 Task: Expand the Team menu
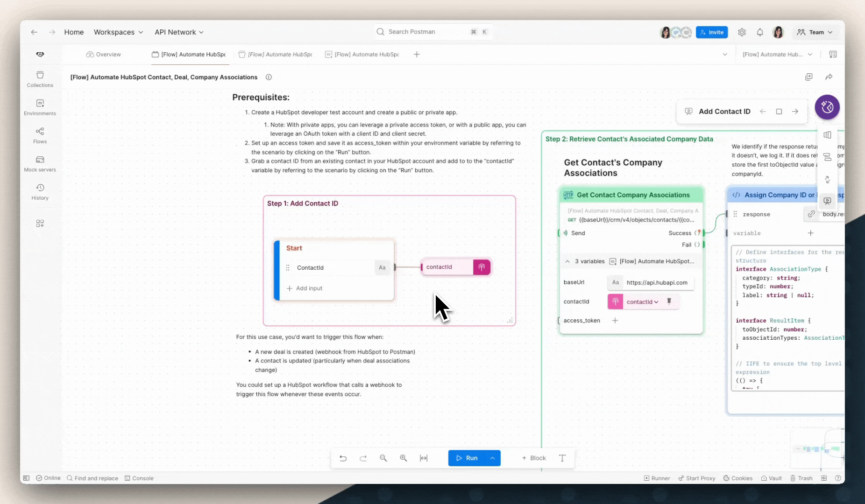815,32
